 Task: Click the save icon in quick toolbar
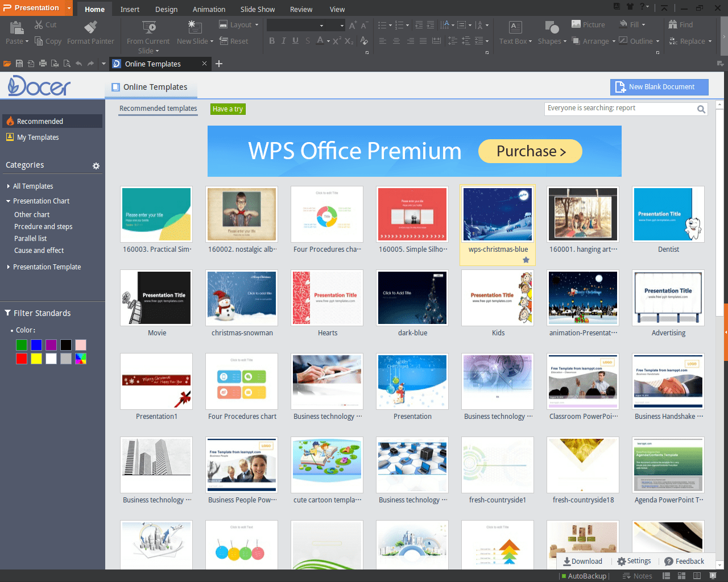[x=19, y=64]
